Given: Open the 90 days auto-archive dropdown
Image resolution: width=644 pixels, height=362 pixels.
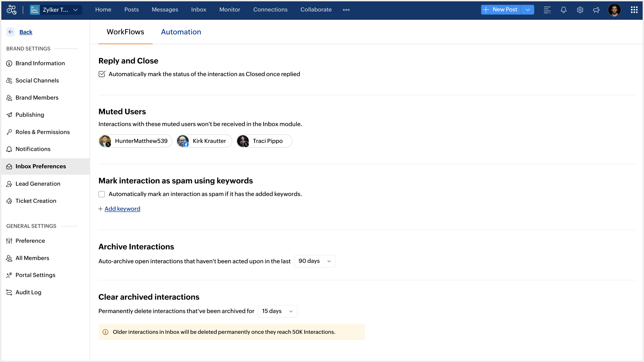Looking at the screenshot, I should tap(314, 261).
